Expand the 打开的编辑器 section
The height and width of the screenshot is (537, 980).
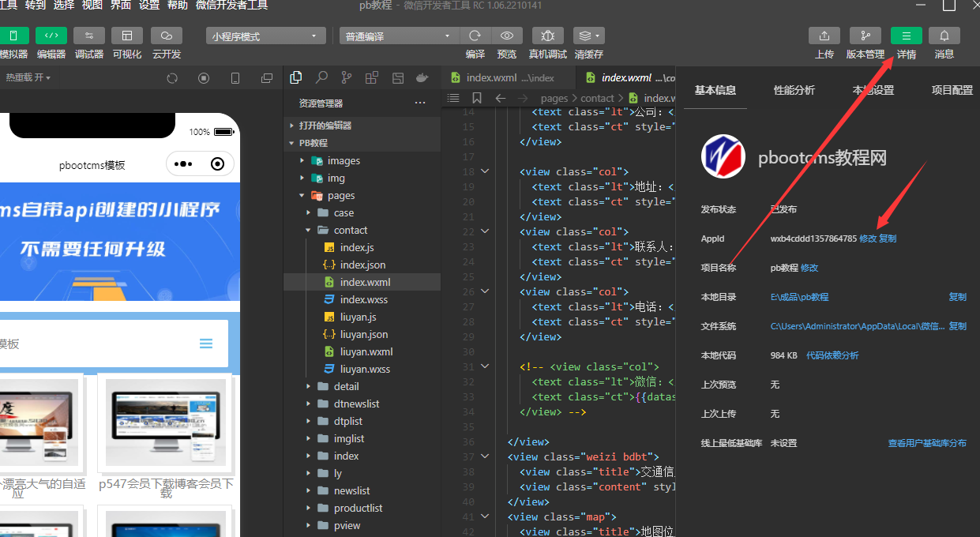[x=362, y=126]
